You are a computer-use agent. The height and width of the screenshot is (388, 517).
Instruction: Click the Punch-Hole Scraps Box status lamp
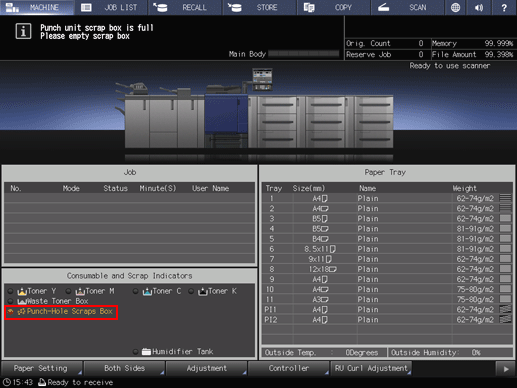[x=11, y=312]
